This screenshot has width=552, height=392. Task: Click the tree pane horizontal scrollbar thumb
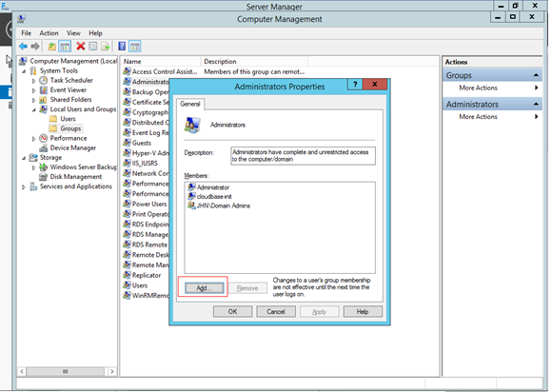pos(65,371)
